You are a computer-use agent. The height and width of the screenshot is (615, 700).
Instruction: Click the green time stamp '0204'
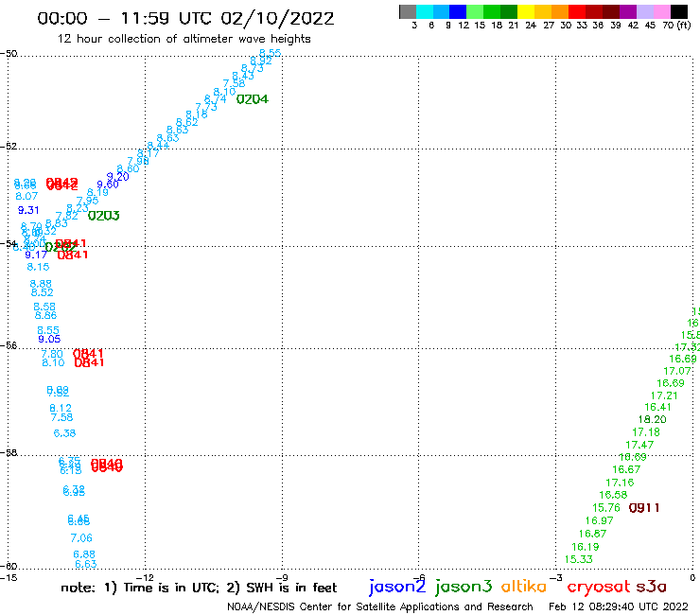[253, 99]
